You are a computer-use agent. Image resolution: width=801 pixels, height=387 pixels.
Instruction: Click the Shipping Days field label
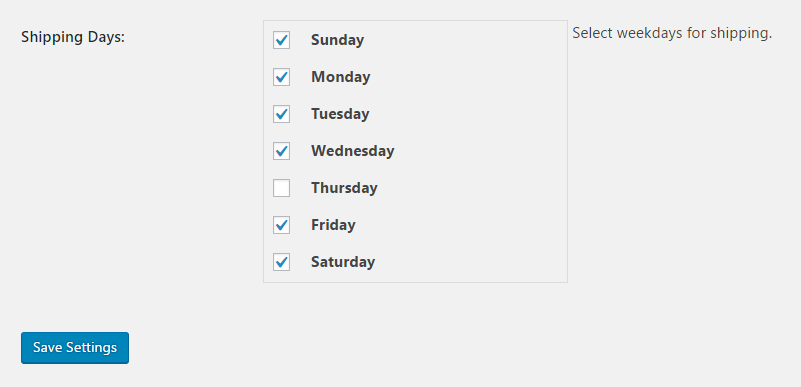pos(73,37)
